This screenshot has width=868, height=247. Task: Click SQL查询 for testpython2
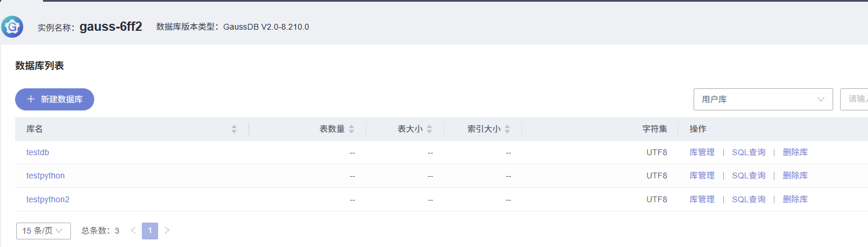(749, 199)
